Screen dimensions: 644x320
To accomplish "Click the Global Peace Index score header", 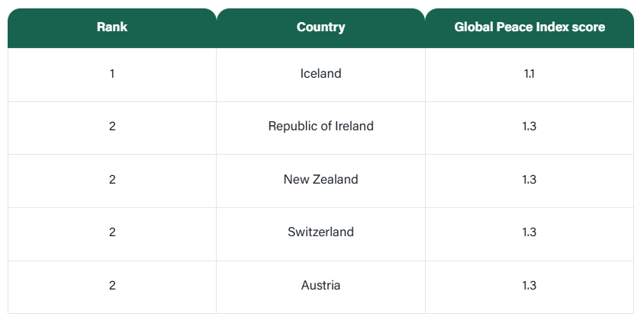I will point(530,27).
